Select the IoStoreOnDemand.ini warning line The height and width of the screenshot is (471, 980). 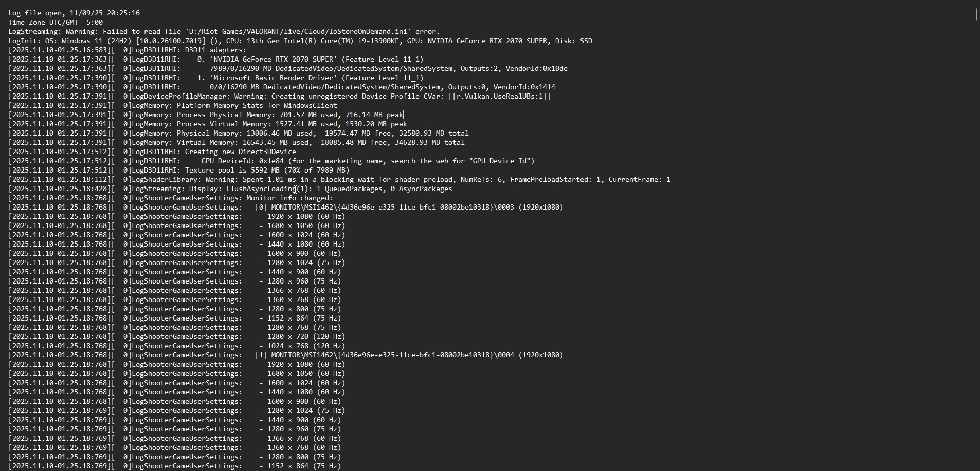click(x=224, y=31)
